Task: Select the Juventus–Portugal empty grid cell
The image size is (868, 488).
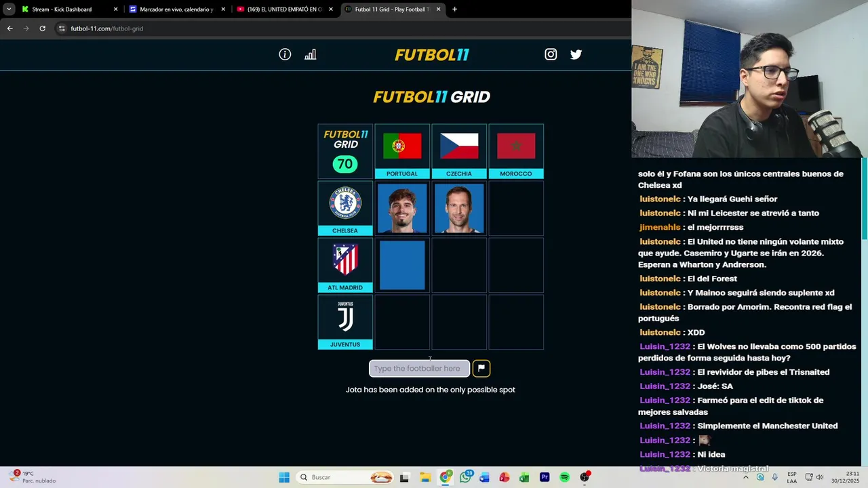Action: pyautogui.click(x=402, y=322)
